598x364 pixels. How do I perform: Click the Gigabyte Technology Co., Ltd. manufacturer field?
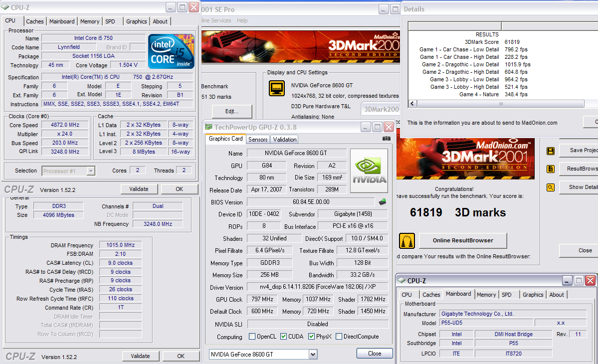click(513, 314)
